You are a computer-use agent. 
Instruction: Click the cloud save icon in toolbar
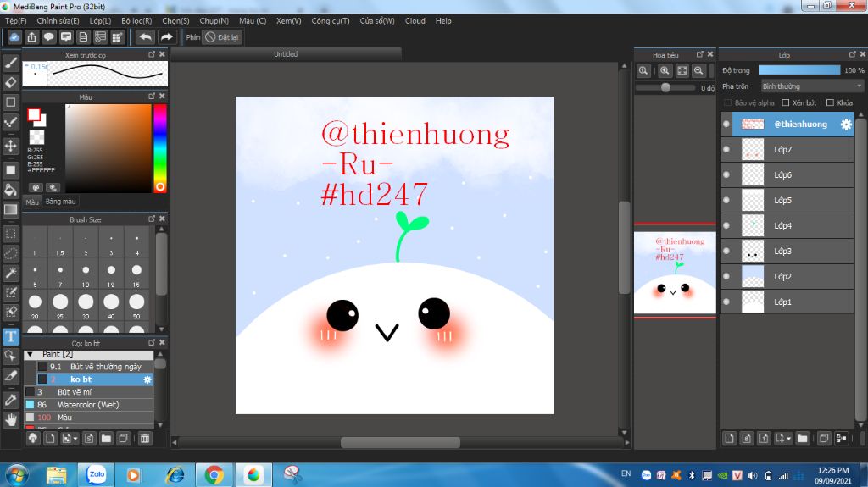pyautogui.click(x=14, y=37)
